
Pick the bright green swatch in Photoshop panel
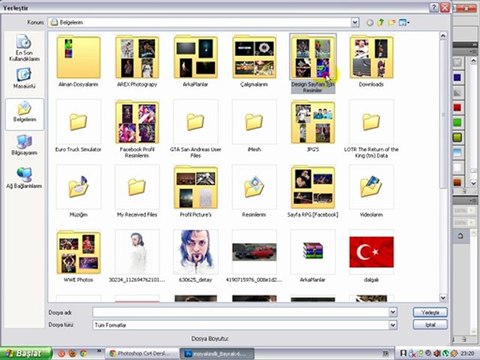(x=457, y=123)
